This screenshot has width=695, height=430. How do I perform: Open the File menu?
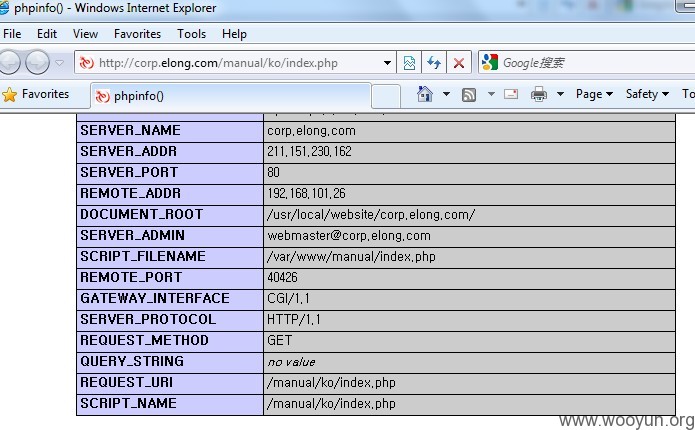[12, 34]
